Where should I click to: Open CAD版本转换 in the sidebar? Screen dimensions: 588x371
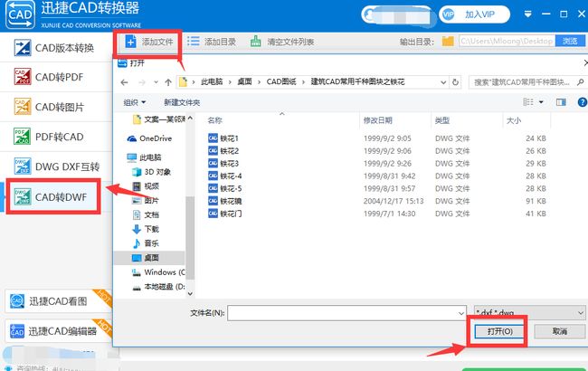tap(56, 48)
